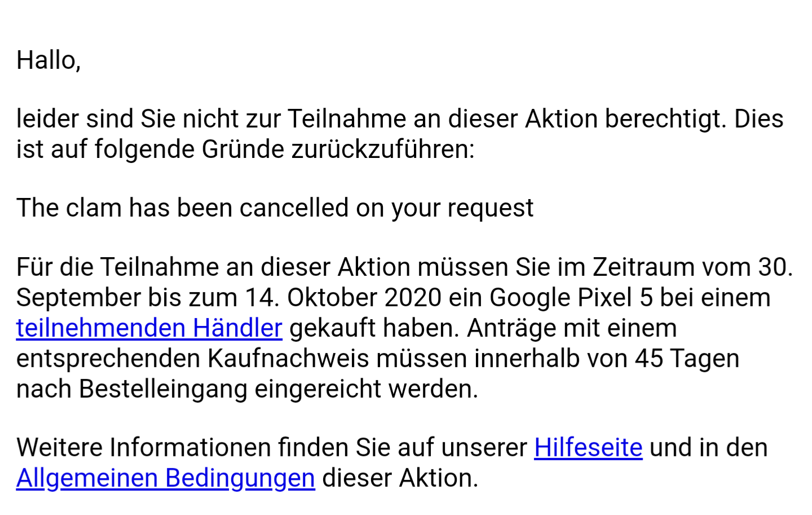812x515 pixels.
Task: Click the final words dieser Aktion
Action: (x=400, y=478)
